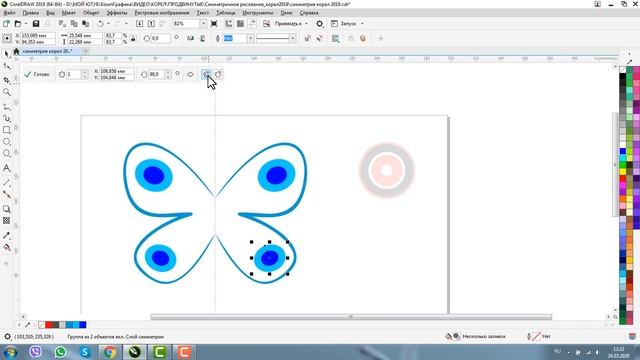Click the object X position field
The width and height of the screenshot is (640, 360).
coord(37,36)
